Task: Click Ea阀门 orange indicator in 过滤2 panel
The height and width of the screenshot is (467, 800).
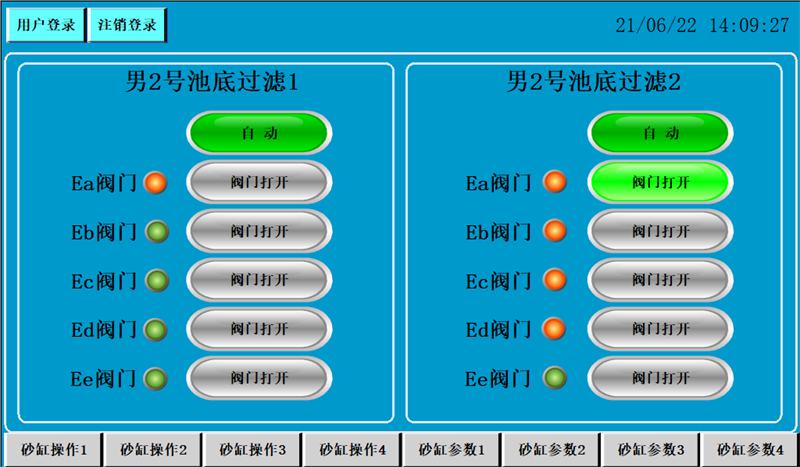Action: [x=555, y=183]
